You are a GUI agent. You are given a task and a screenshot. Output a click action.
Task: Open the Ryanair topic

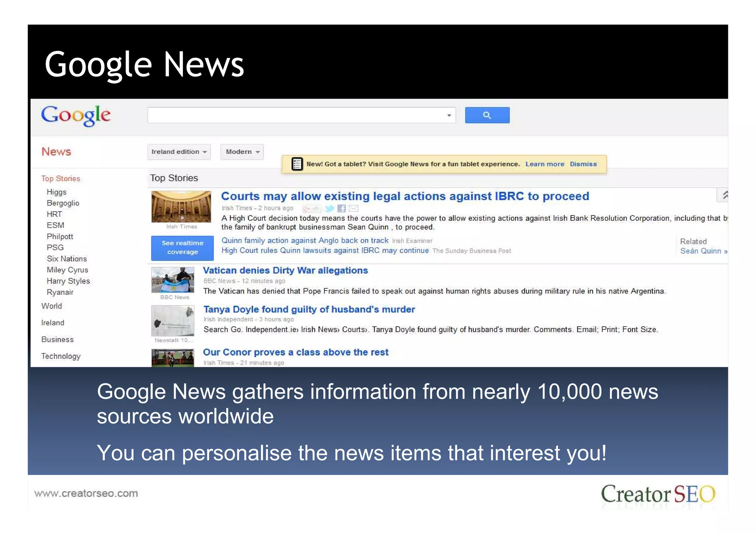point(60,292)
